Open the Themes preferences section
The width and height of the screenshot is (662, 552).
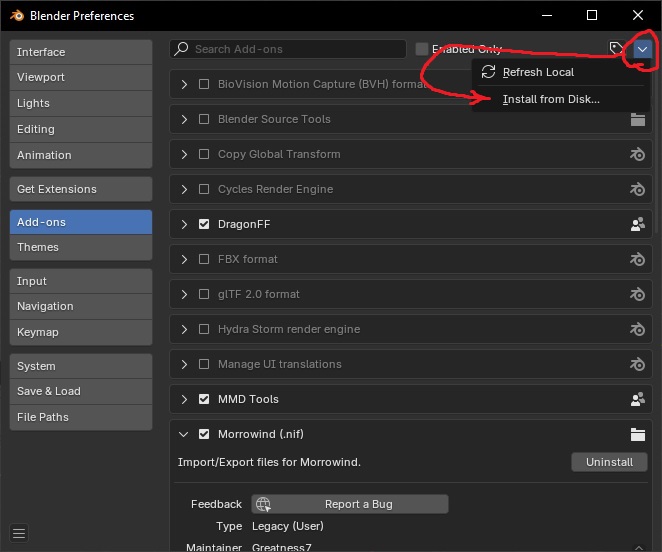80,247
